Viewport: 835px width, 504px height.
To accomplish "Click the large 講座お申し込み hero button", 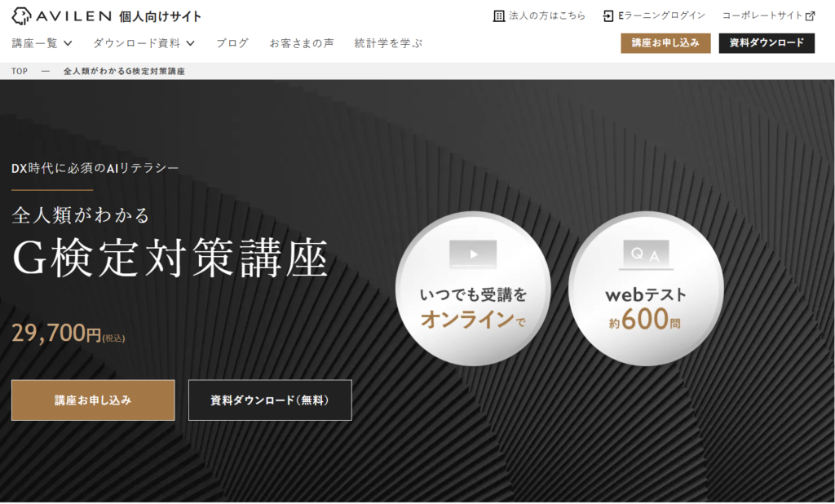I will click(x=93, y=400).
